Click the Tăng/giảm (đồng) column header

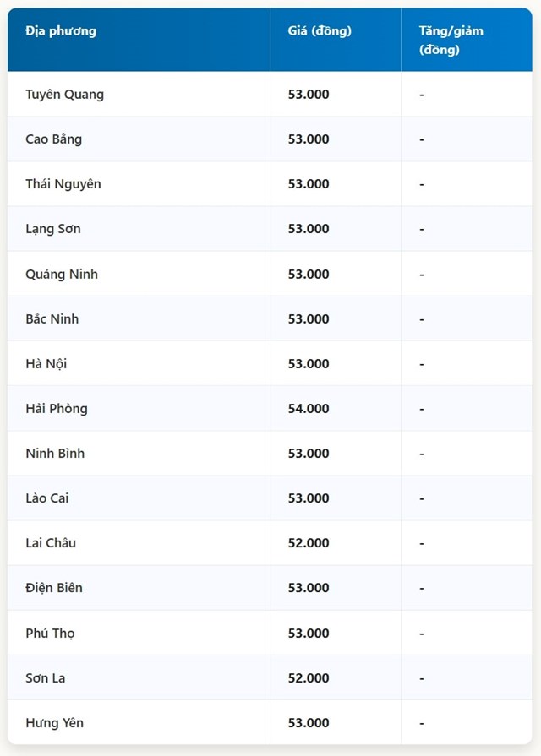451,40
